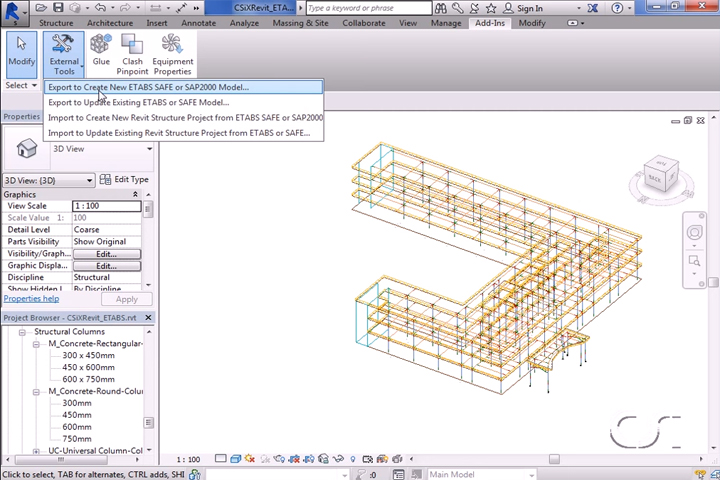Open the Select panel dropdown
The height and width of the screenshot is (480, 720).
coord(21,85)
